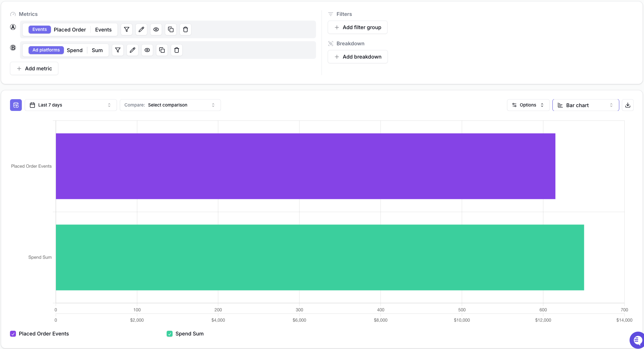Viewport: 644px width, 349px height.
Task: Click the $2,000 axis value
Action: [x=137, y=320]
